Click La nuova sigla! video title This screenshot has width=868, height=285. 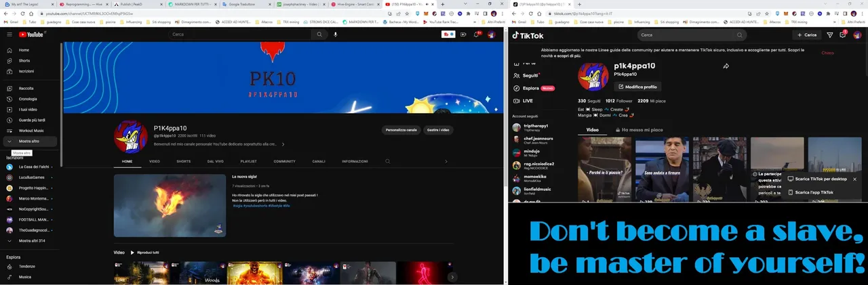pos(245,177)
